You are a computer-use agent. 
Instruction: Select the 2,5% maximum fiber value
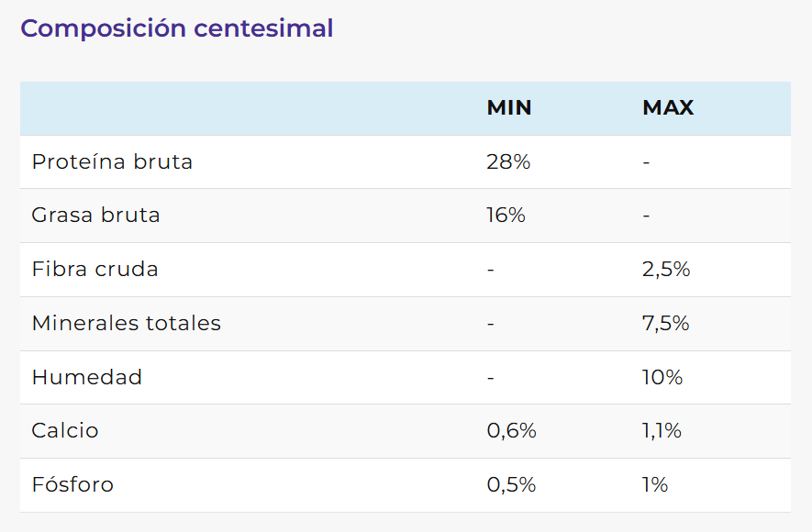(x=666, y=270)
